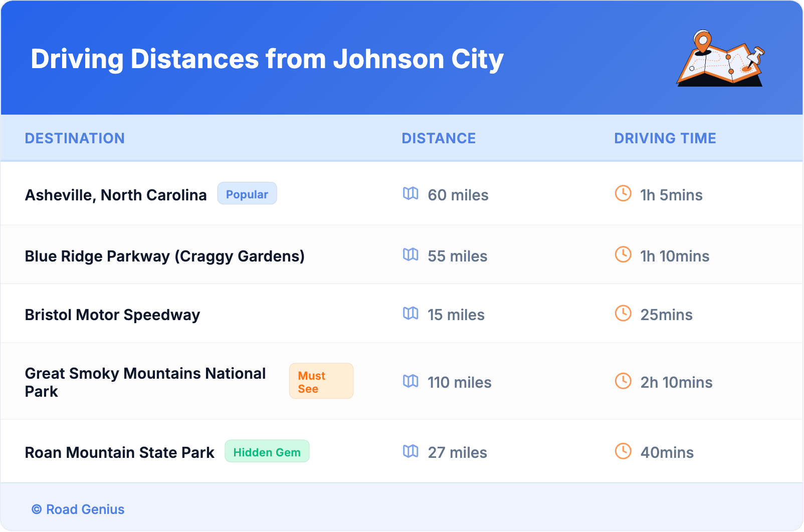Click the clock icon beside 40mins
The image size is (804, 532).
[623, 452]
